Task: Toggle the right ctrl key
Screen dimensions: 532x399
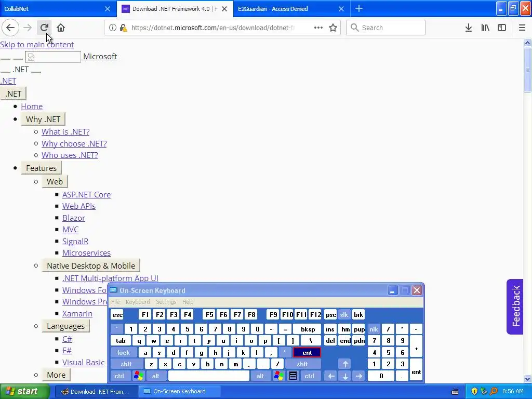Action: pos(310,376)
